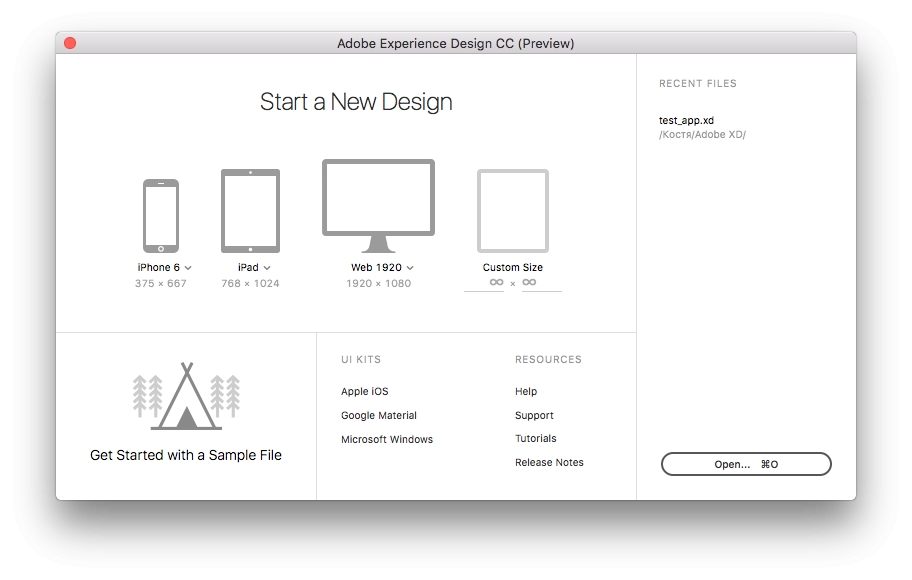The image size is (912, 580).
Task: Click the Custom Size label text
Action: (x=512, y=268)
